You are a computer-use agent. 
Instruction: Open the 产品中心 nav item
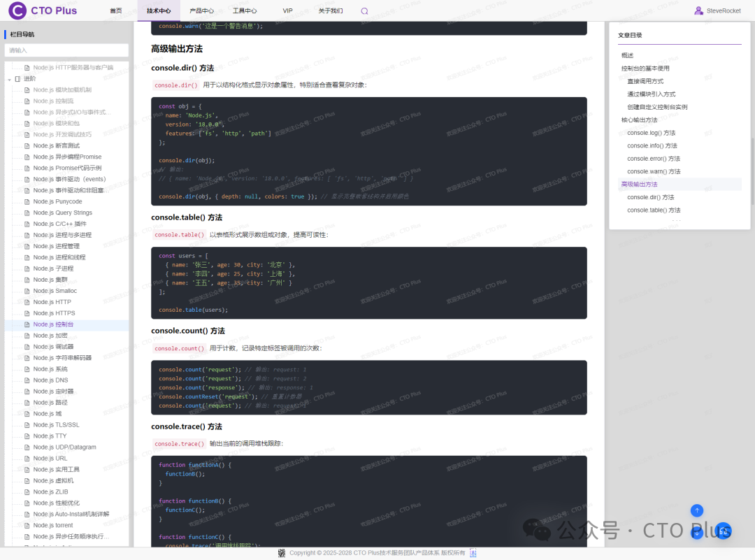pos(202,10)
